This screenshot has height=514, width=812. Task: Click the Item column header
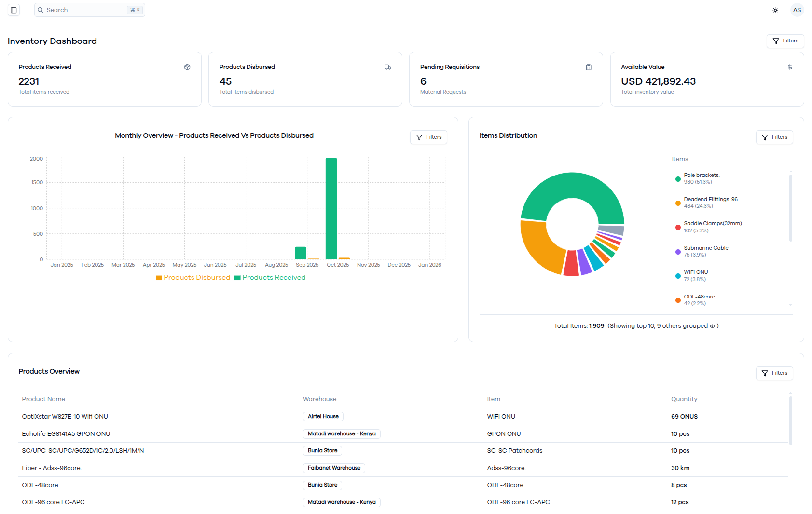point(494,399)
